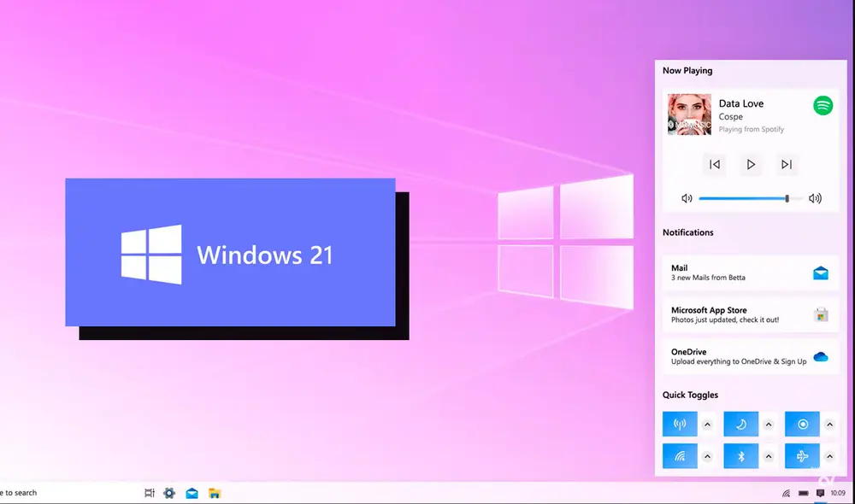Image resolution: width=855 pixels, height=504 pixels.
Task: Toggle the Microsoft App Store notification icon
Action: pos(822,314)
